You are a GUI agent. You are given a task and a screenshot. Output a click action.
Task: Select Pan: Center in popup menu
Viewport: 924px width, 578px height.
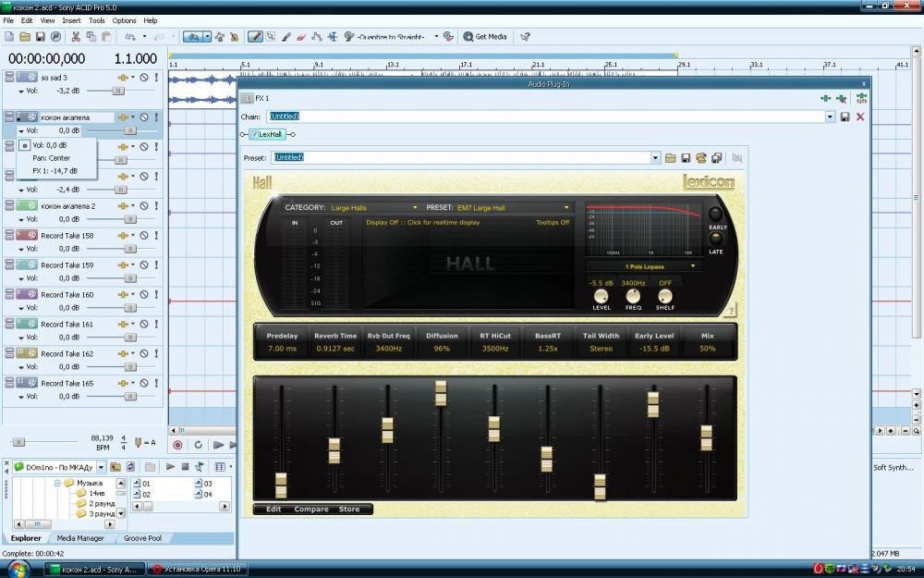point(51,158)
